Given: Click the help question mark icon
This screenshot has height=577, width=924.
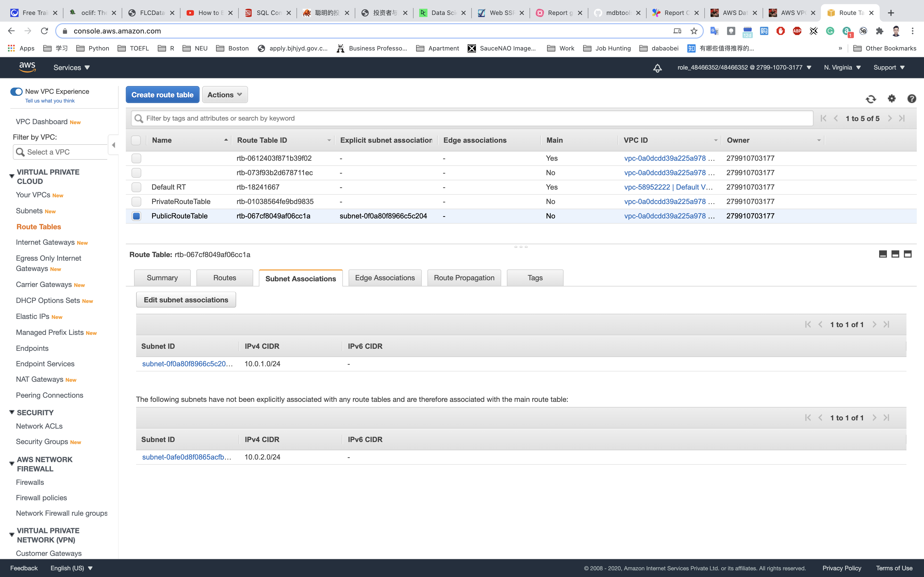Looking at the screenshot, I should 911,99.
